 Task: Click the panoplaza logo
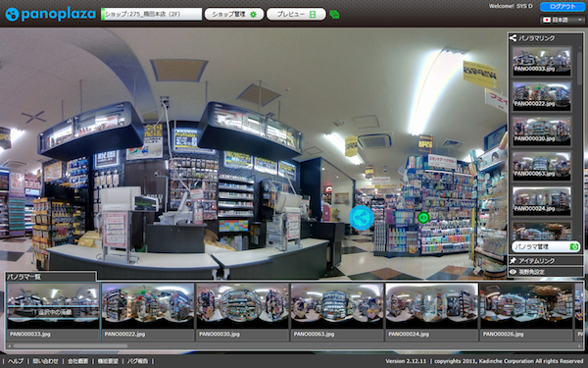tap(51, 15)
